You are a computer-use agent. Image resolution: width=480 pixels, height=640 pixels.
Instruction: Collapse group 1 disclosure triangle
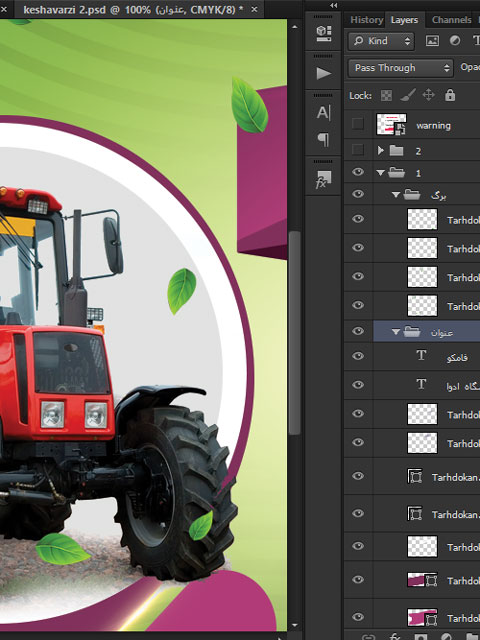coord(380,173)
